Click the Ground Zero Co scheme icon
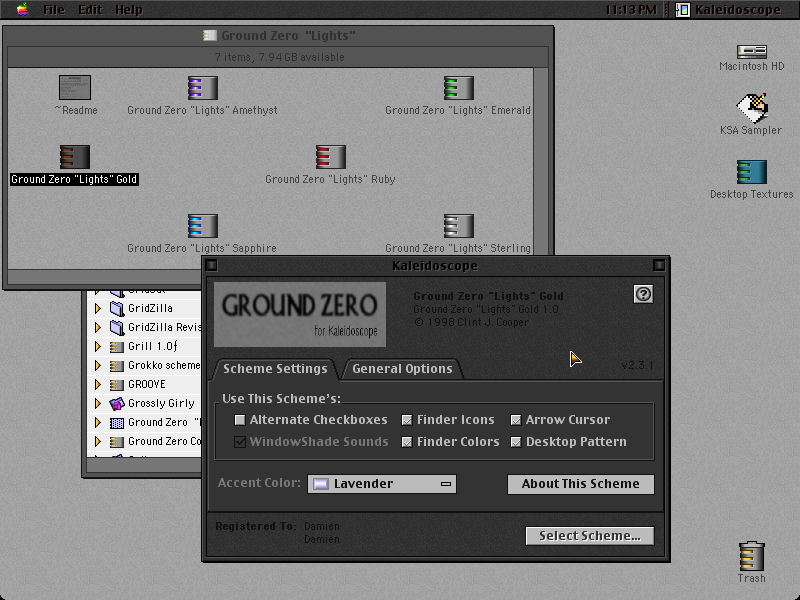Viewport: 800px width, 600px height. (117, 442)
